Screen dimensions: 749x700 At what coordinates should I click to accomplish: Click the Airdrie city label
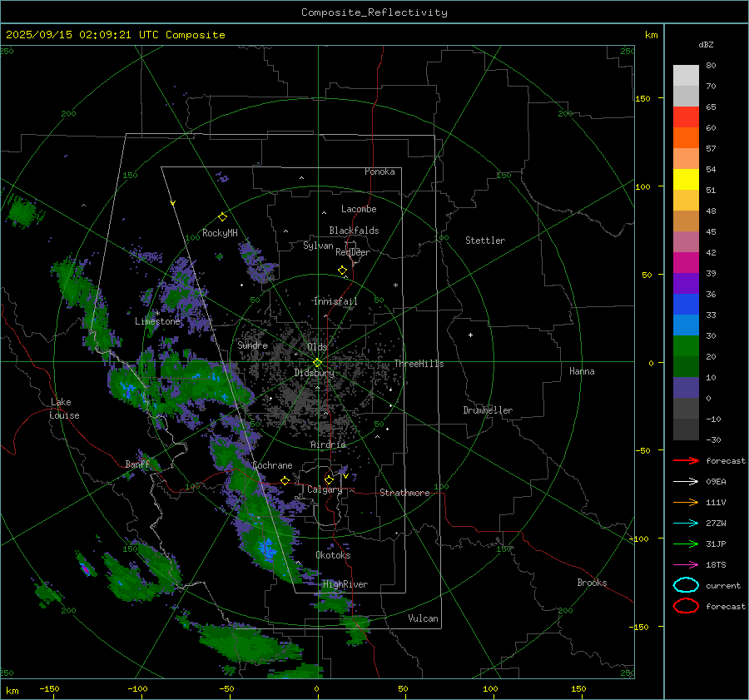tap(328, 444)
